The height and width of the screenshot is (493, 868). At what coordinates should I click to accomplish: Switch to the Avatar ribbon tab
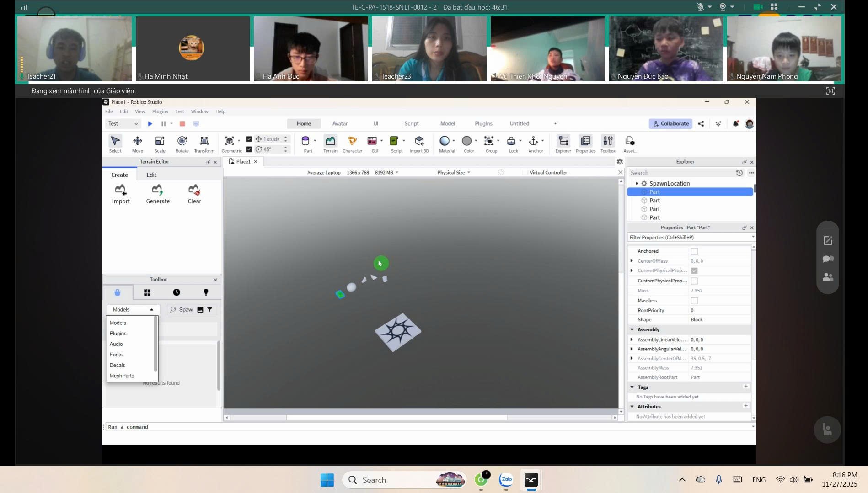point(340,124)
